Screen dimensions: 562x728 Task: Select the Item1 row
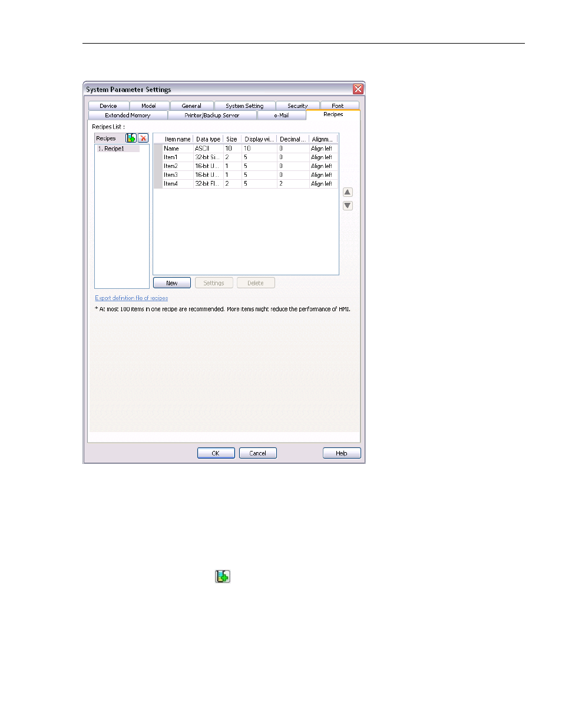(x=246, y=157)
